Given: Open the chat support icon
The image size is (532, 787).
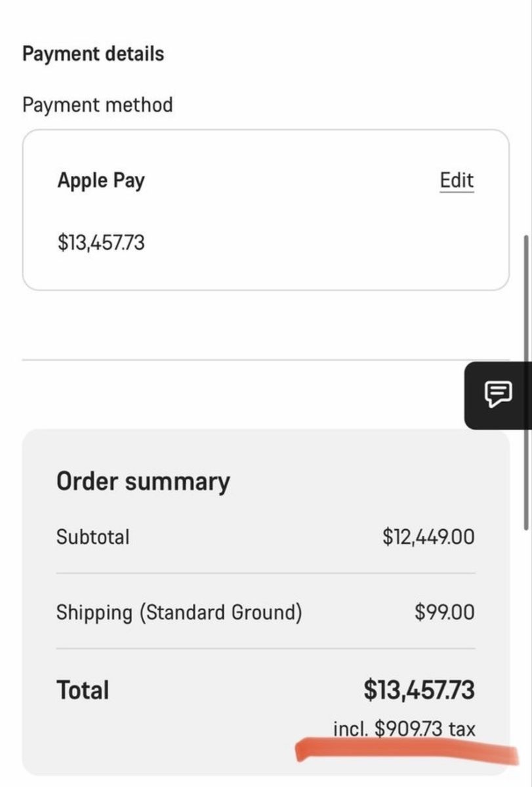Looking at the screenshot, I should (x=498, y=394).
